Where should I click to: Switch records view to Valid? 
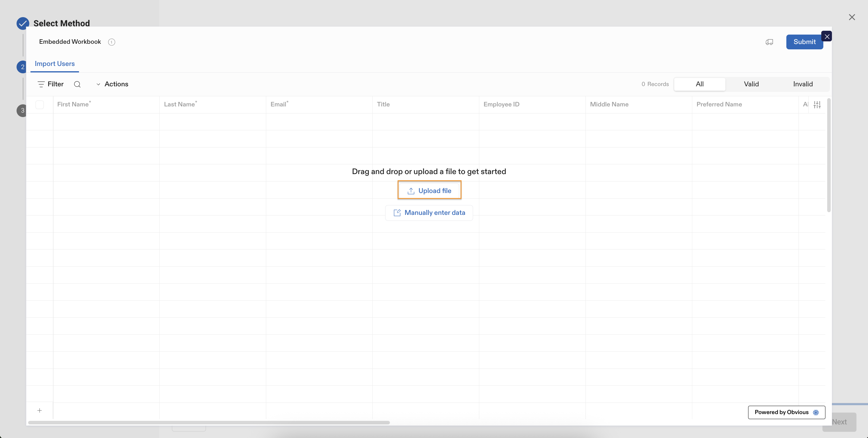click(x=751, y=84)
